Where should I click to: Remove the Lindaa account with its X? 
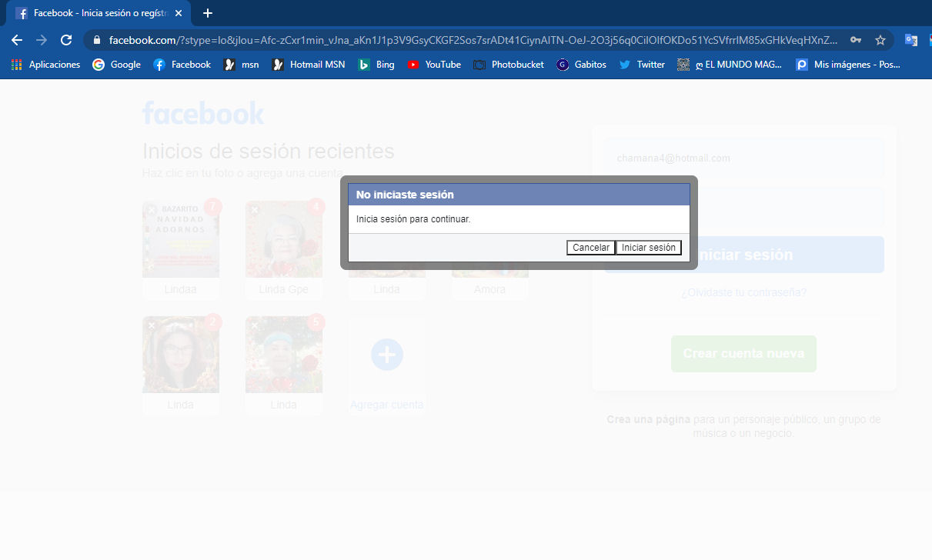click(152, 210)
